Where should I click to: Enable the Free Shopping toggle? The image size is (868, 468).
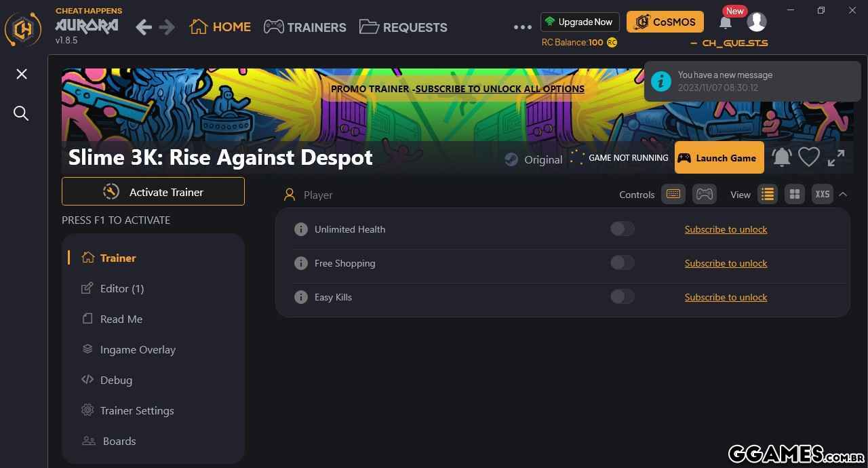[623, 262]
